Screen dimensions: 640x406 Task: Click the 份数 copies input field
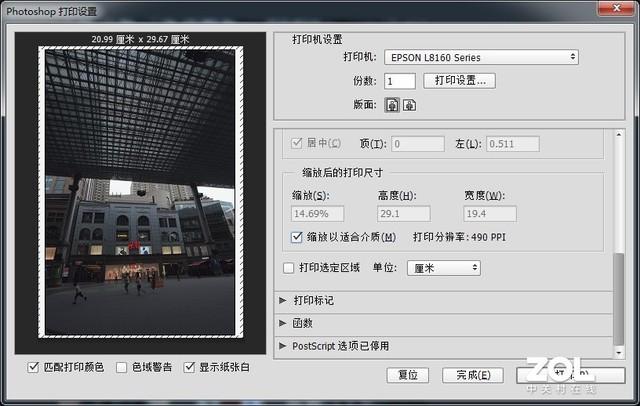[400, 81]
